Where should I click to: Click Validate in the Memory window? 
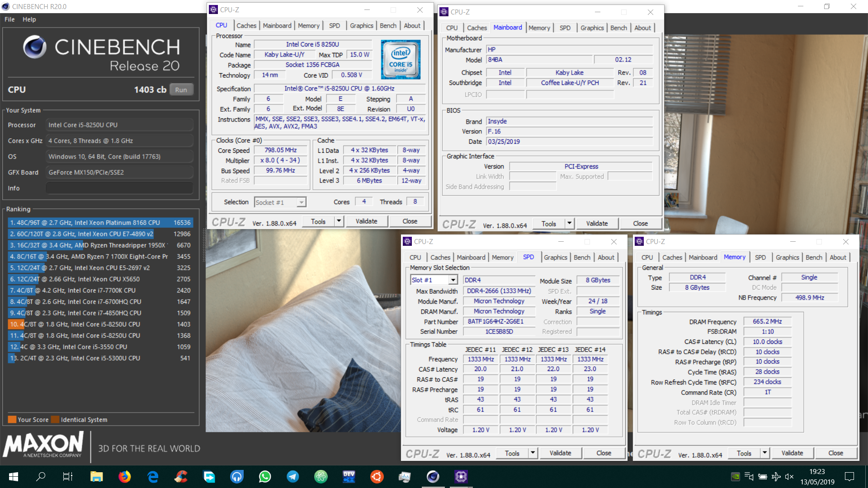coord(792,453)
